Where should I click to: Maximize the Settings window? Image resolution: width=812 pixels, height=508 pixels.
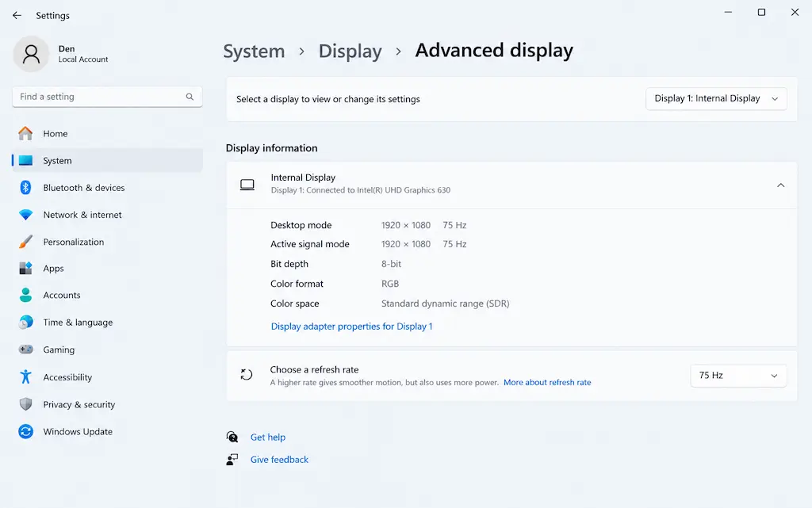[761, 12]
